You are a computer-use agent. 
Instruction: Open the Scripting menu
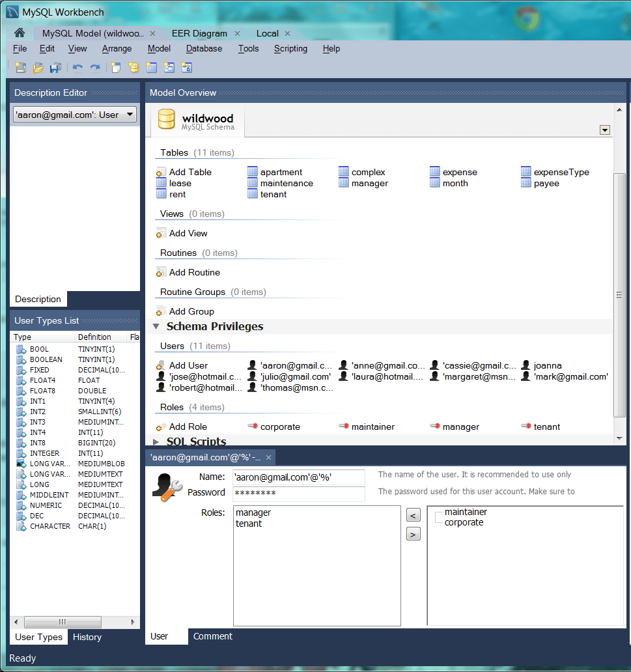(x=290, y=48)
